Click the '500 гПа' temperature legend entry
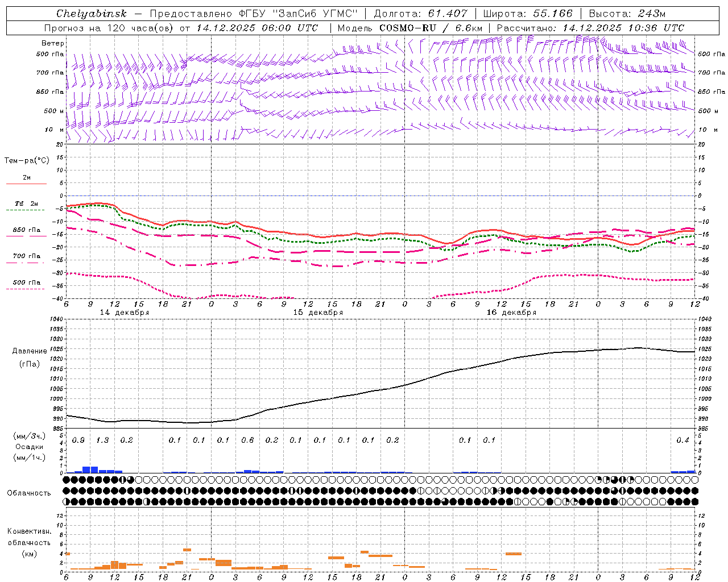The height and width of the screenshot is (582, 728). [26, 282]
